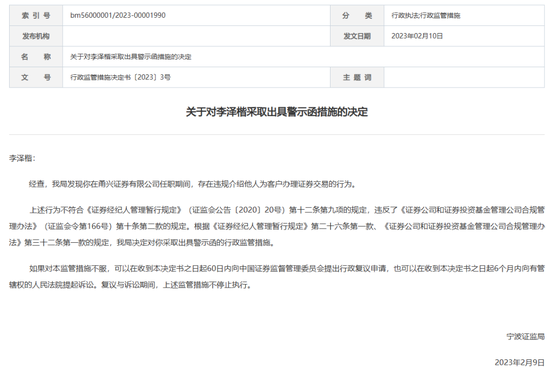Click the 索引号 label cell
The width and height of the screenshot is (550, 368).
pyautogui.click(x=36, y=15)
